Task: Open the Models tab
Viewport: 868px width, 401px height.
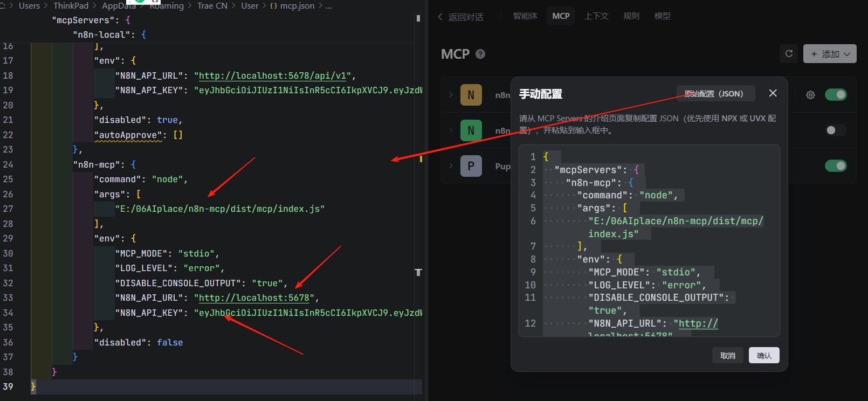Action: point(663,16)
